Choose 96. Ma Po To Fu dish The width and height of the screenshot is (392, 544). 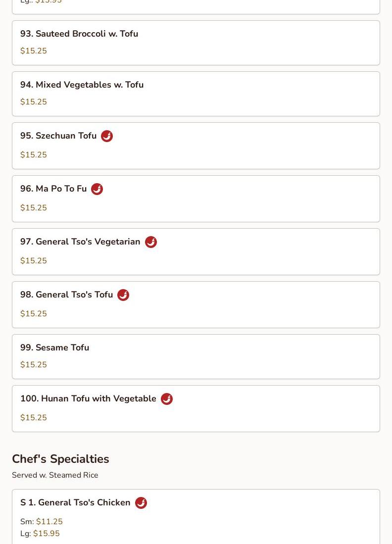(x=53, y=189)
